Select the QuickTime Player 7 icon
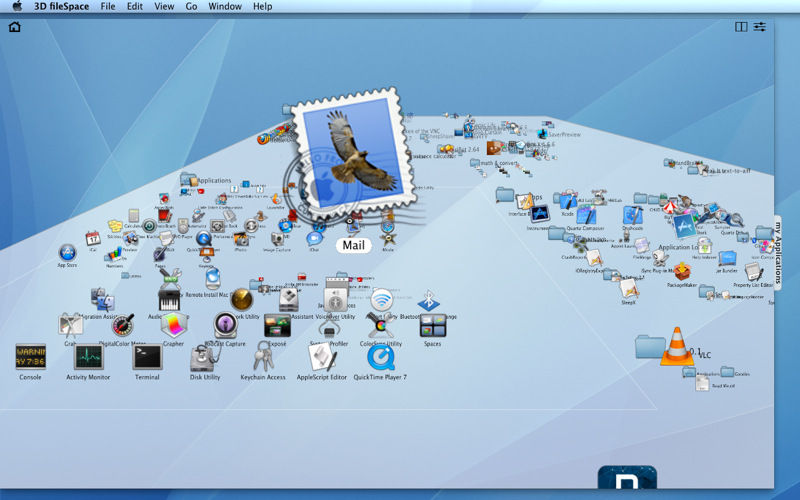This screenshot has width=800, height=500. click(x=381, y=357)
